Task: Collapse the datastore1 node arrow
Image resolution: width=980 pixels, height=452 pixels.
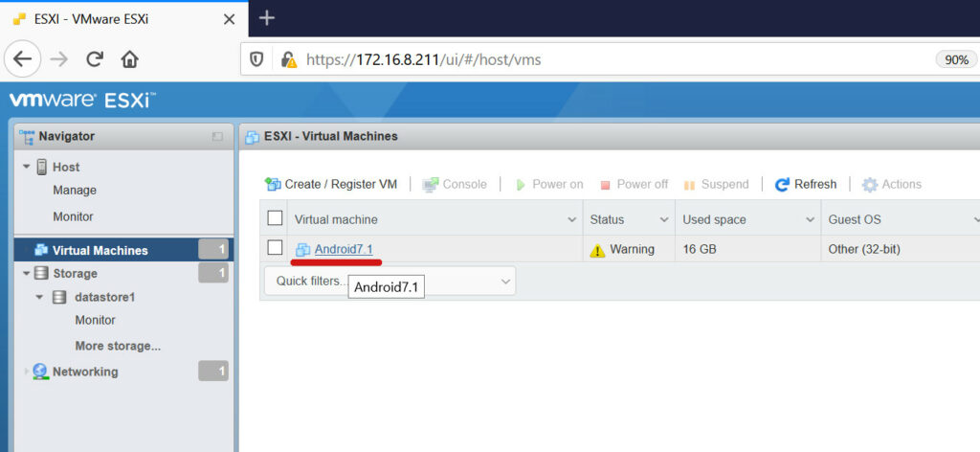Action: point(39,297)
